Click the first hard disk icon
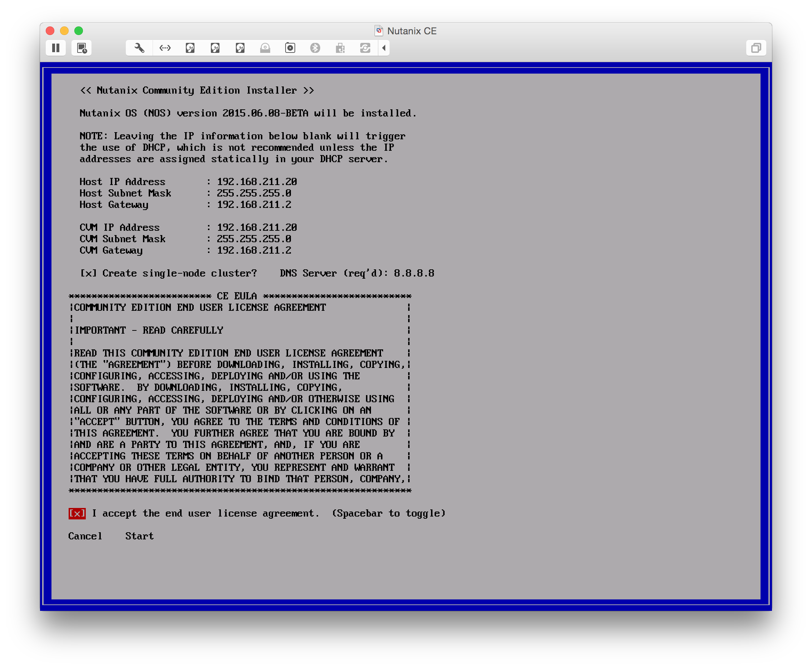This screenshot has height=668, width=812. 190,48
